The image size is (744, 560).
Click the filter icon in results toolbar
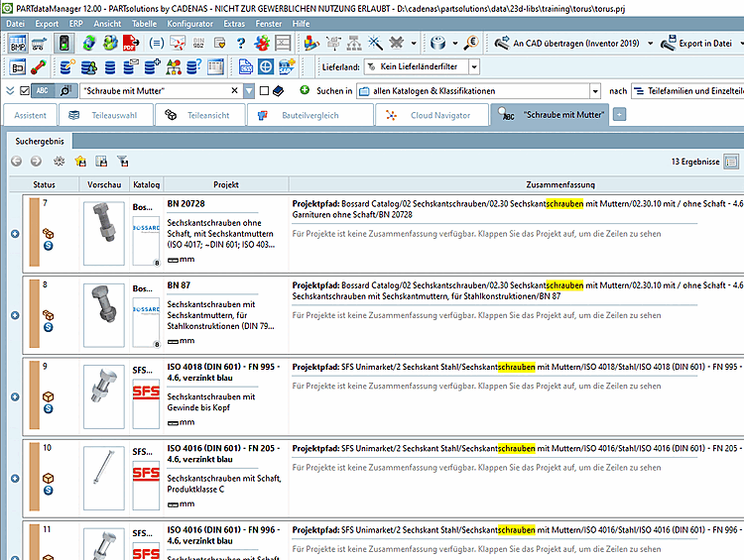[x=123, y=161]
